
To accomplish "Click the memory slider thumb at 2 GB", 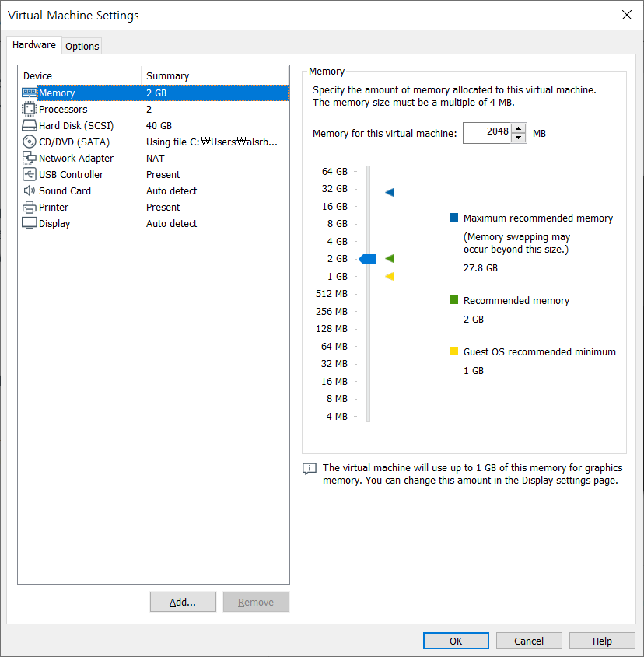I will 368,259.
